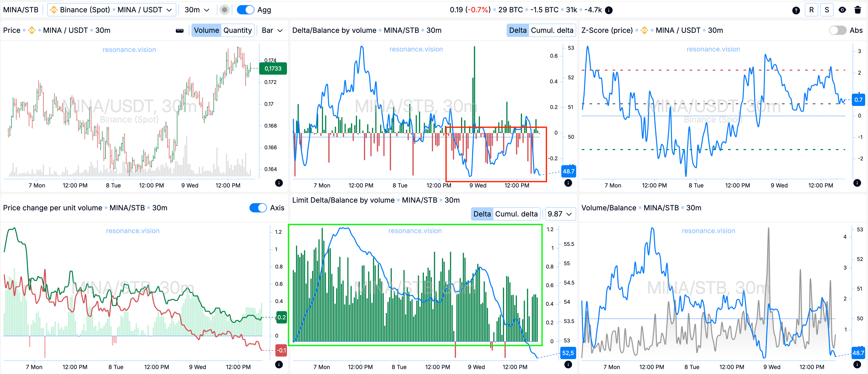Click the 52,5 value label in Limit Delta chart
The image size is (868, 374).
point(568,353)
